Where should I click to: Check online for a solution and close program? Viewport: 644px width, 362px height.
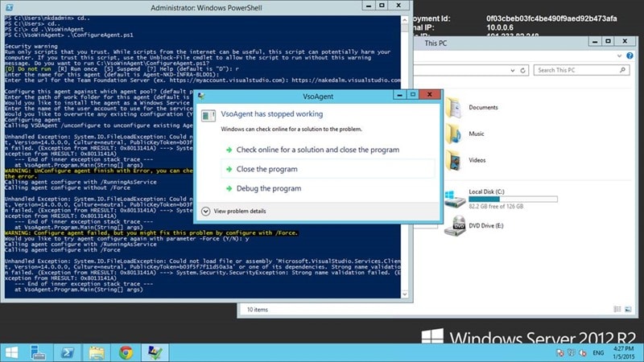[317, 150]
